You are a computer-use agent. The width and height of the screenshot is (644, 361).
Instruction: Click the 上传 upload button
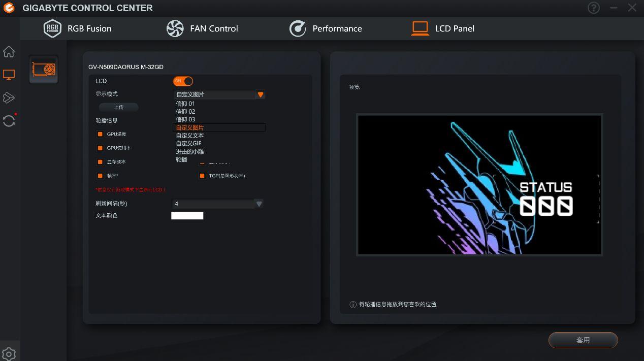(118, 107)
